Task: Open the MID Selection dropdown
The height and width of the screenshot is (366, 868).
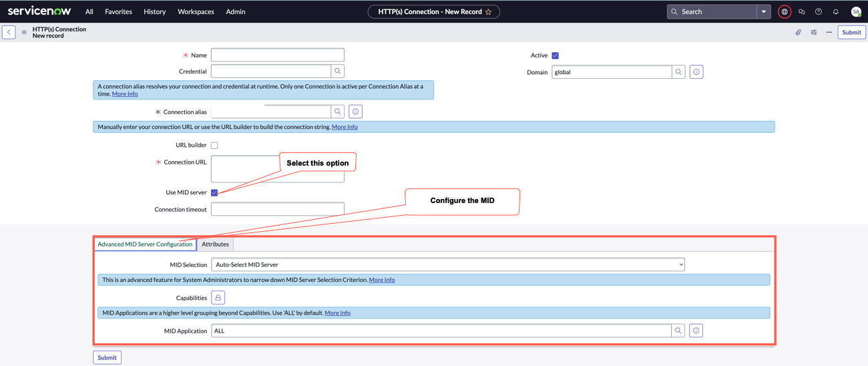Action: tap(448, 264)
